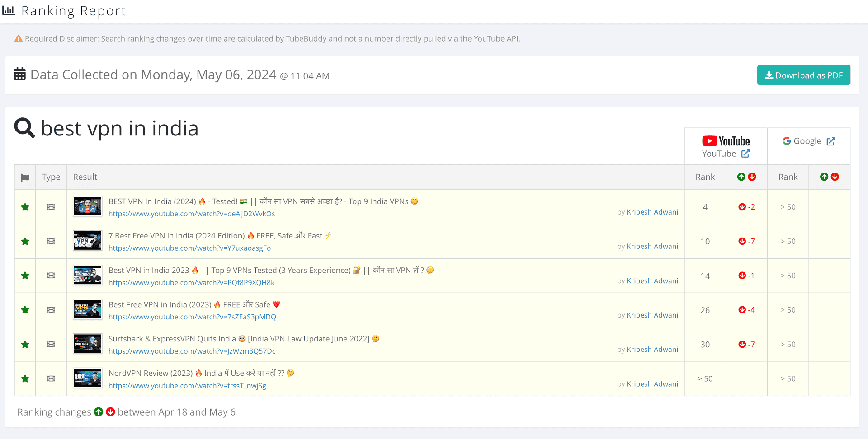868x439 pixels.
Task: Toggle star on 7 Best Free VPN row
Action: pyautogui.click(x=25, y=242)
